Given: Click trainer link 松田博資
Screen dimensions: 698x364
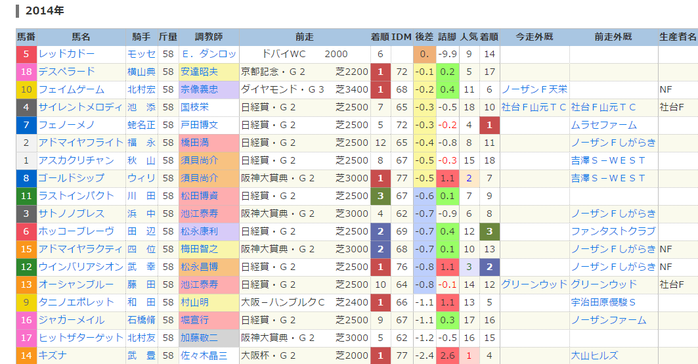Looking at the screenshot, I should point(199,196).
